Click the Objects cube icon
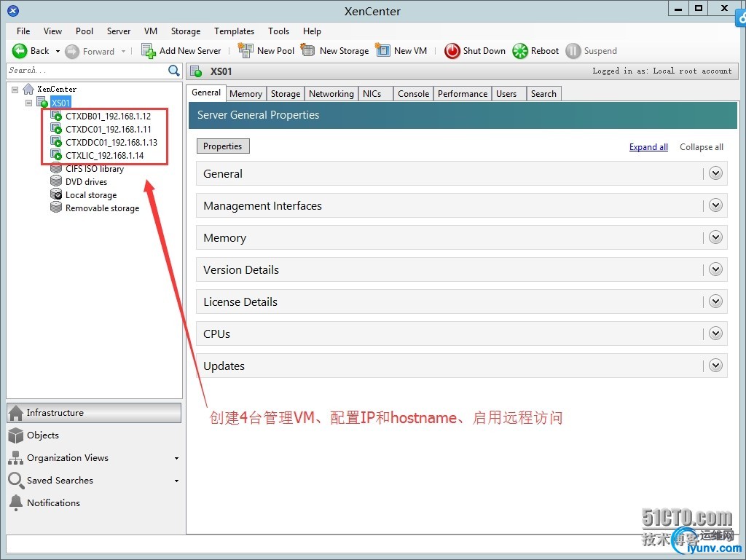The width and height of the screenshot is (746, 560). [x=16, y=435]
